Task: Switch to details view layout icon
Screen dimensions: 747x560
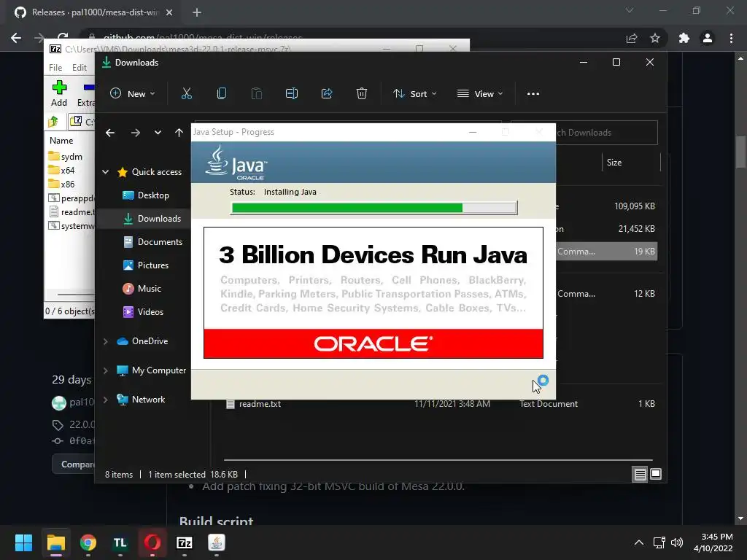Action: coord(640,474)
